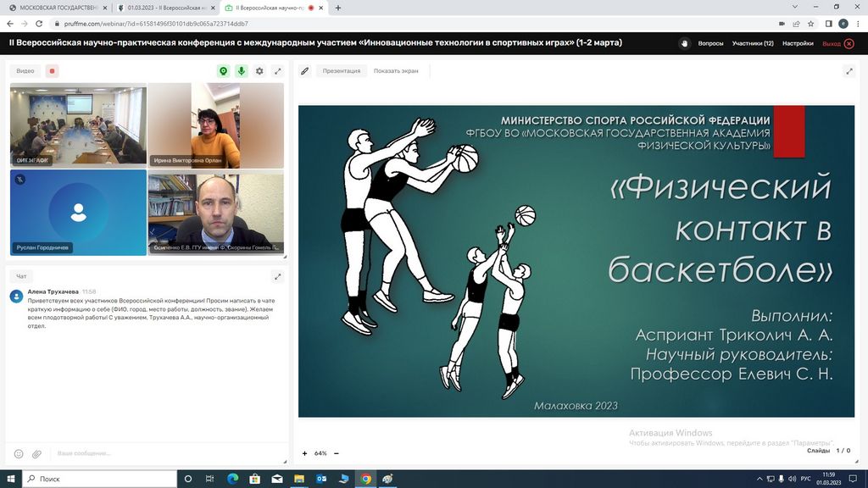Viewport: 868px width, 488px height.
Task: Switch to the Презентация tab
Action: click(341, 71)
